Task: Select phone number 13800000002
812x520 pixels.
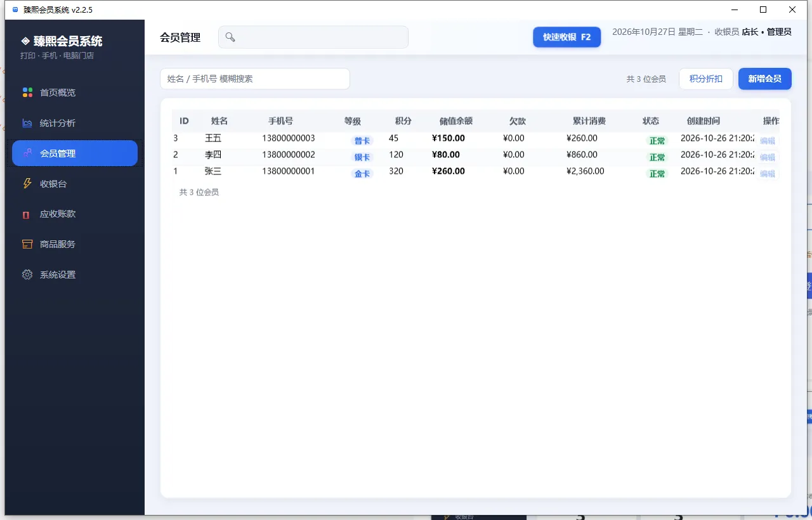Action: [289, 155]
